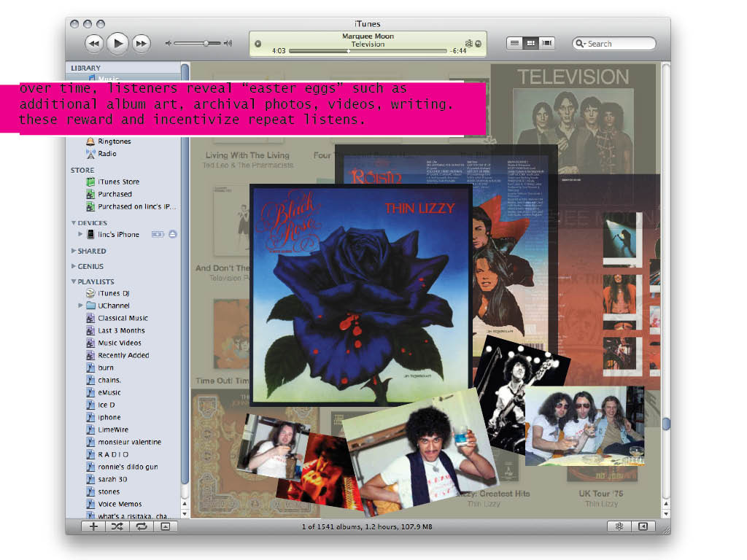
Task: Click the '1 of 1541 albums' status text
Action: [367, 526]
